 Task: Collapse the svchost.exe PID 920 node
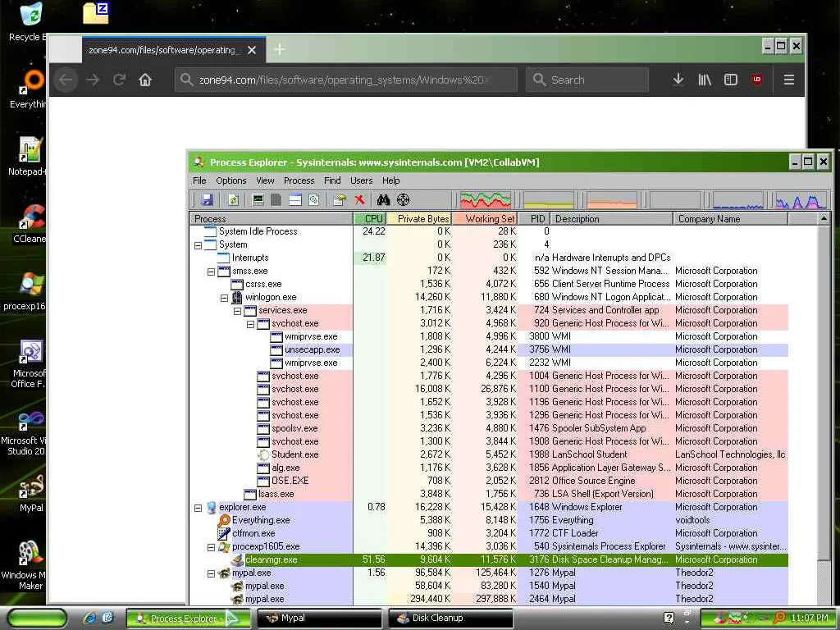(250, 324)
